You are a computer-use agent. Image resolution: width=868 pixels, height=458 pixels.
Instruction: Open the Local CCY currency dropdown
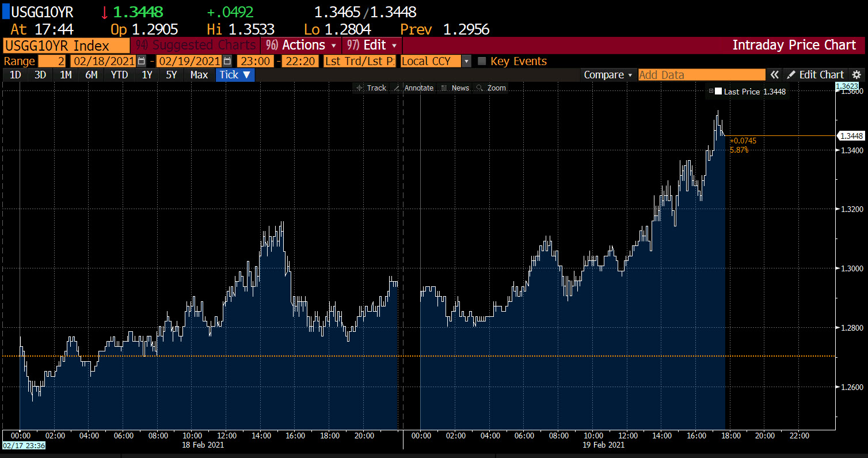tap(436, 61)
